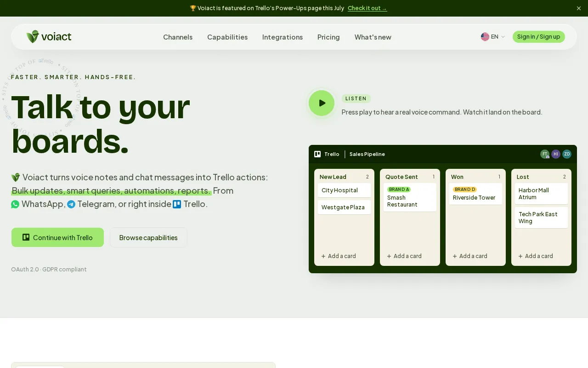The image size is (588, 368).
Task: Click the HI member avatar
Action: coord(556,154)
